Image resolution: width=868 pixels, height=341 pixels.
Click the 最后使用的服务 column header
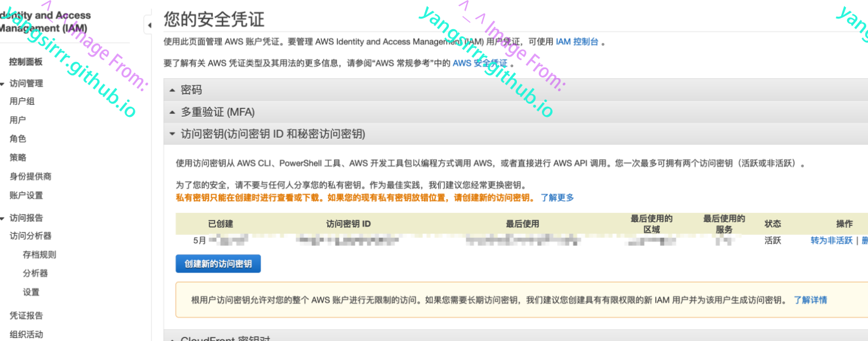point(724,224)
